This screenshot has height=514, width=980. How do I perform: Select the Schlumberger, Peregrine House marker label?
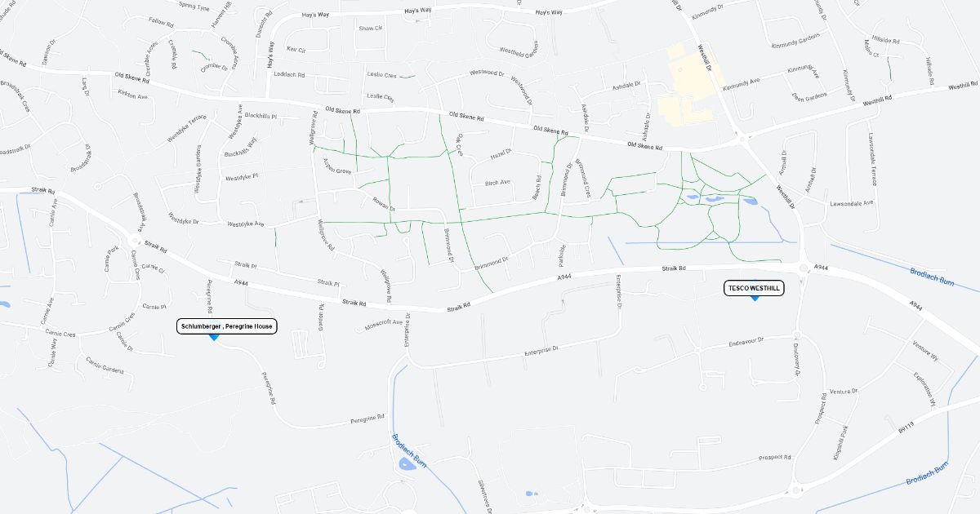(226, 326)
